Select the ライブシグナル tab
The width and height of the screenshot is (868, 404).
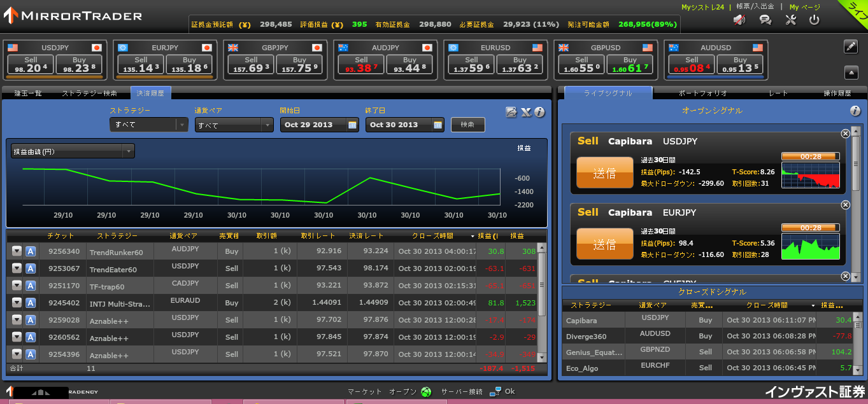(x=608, y=93)
